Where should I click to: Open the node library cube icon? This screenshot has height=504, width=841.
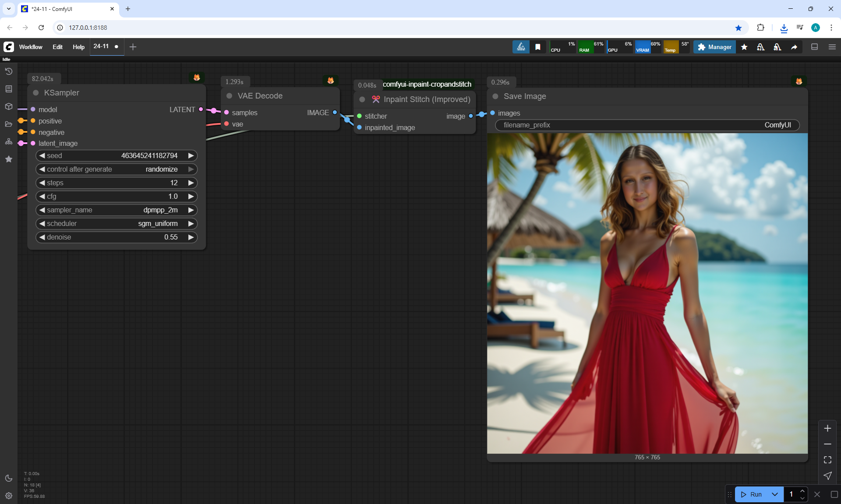click(x=9, y=106)
